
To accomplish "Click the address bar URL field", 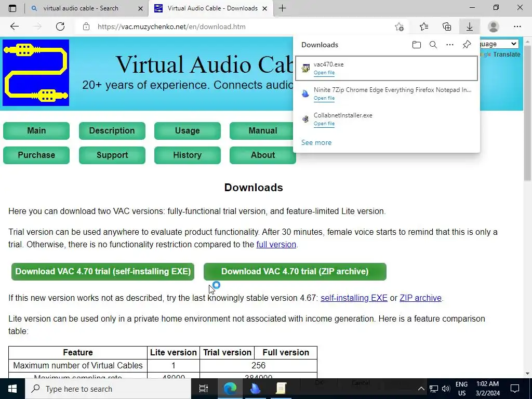I will coord(237,26).
